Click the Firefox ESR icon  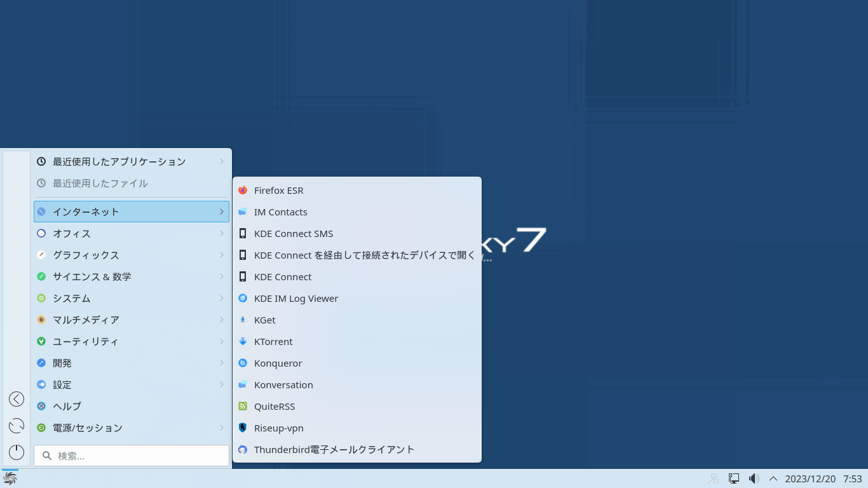pos(243,190)
